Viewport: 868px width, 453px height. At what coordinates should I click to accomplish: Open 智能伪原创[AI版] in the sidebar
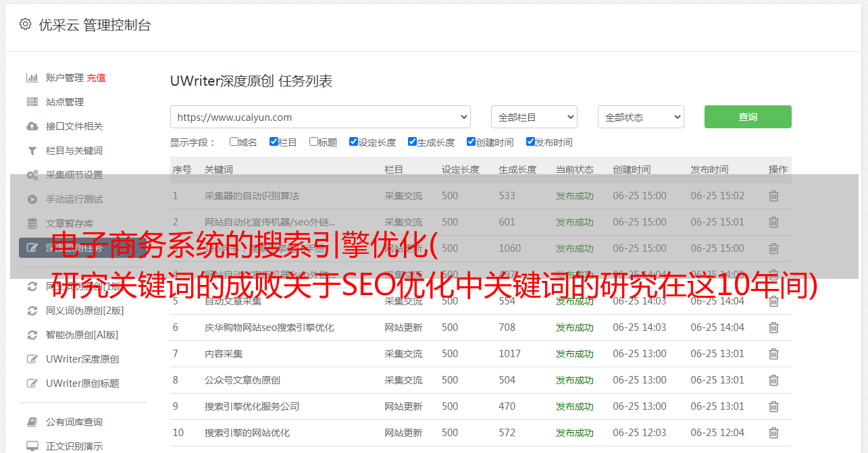tap(82, 335)
